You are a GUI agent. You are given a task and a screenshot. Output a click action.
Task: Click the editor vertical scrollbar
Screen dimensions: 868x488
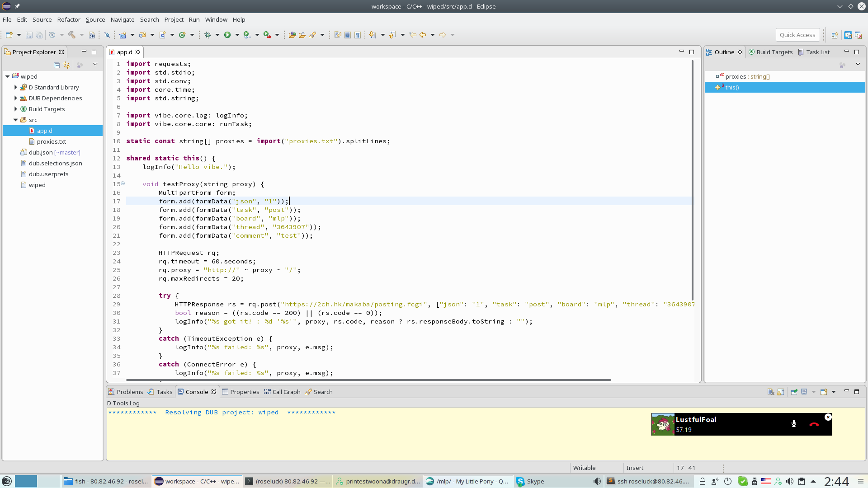tap(692, 180)
